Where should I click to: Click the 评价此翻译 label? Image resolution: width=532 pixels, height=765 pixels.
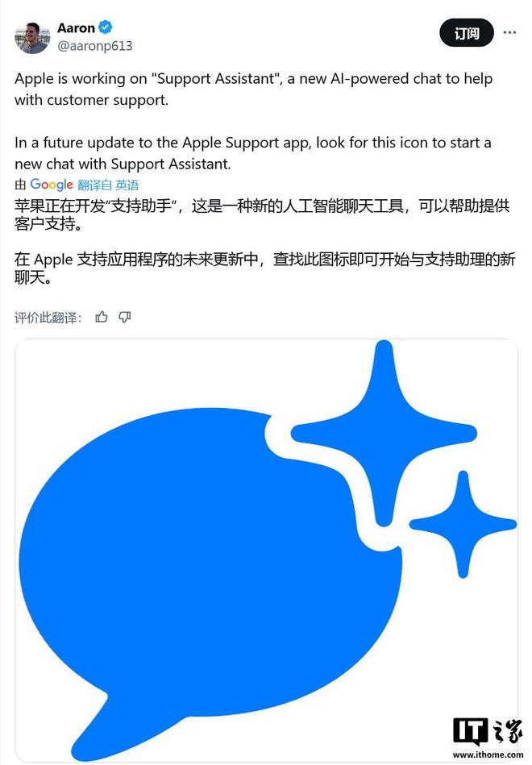pos(48,318)
